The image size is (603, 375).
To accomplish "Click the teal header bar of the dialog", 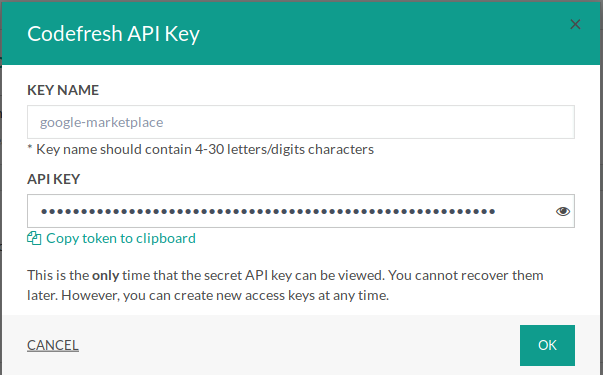I will 301,33.
